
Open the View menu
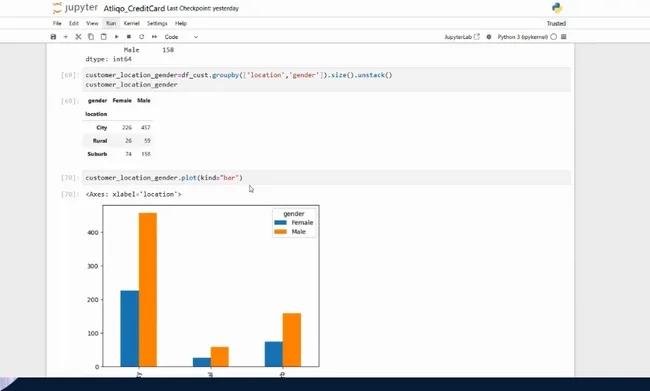click(x=92, y=23)
